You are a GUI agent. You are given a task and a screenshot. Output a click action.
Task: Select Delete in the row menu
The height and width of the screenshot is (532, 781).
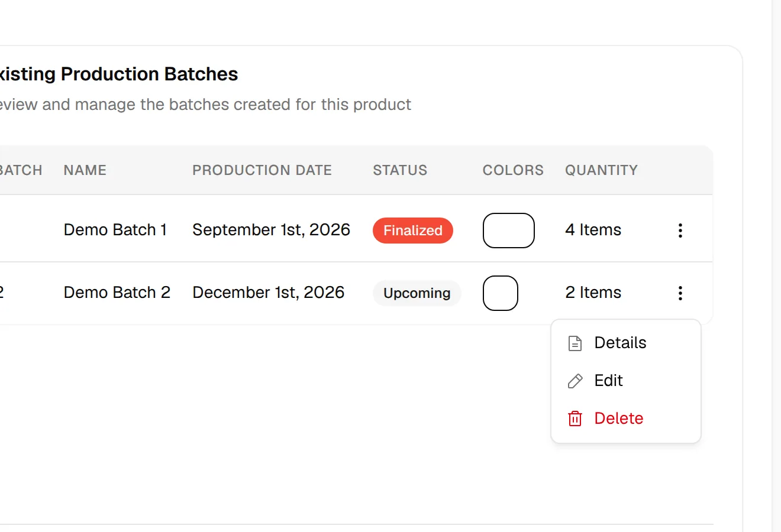tap(626, 419)
